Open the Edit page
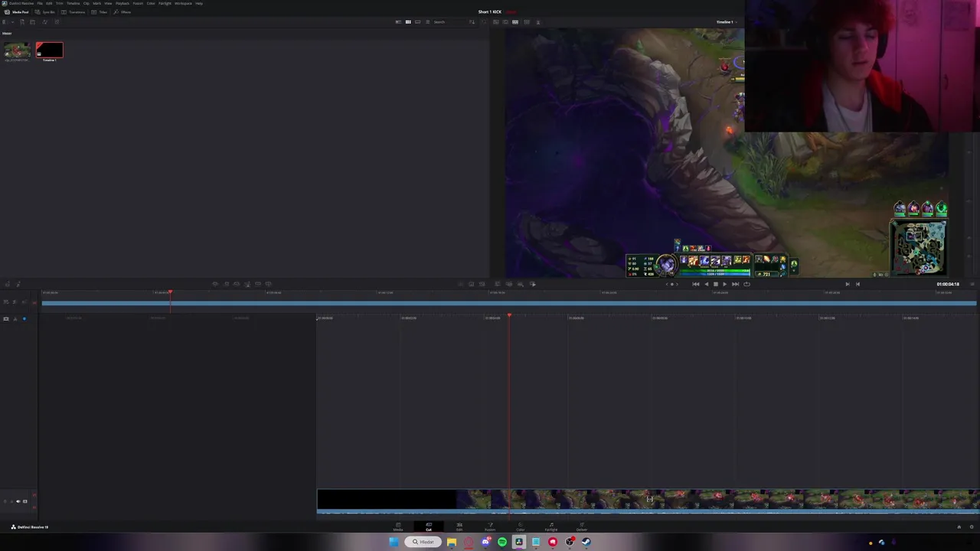The height and width of the screenshot is (551, 980). coord(459,527)
